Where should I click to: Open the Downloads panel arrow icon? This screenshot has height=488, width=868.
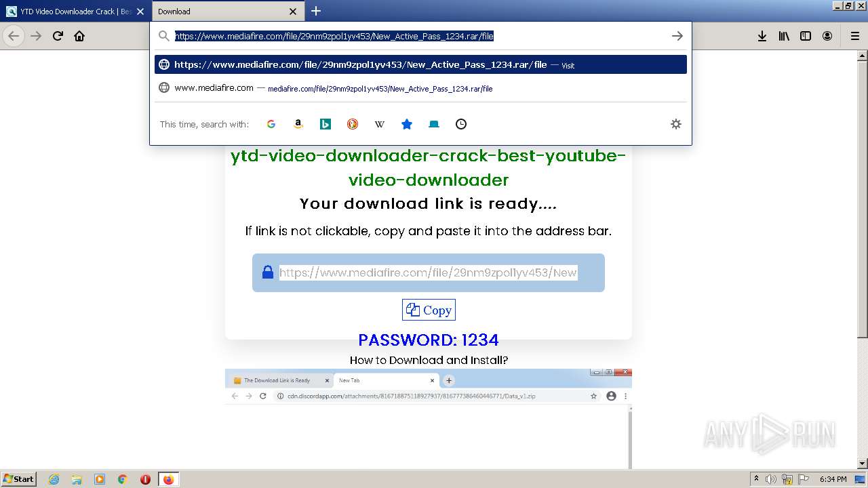click(x=762, y=36)
